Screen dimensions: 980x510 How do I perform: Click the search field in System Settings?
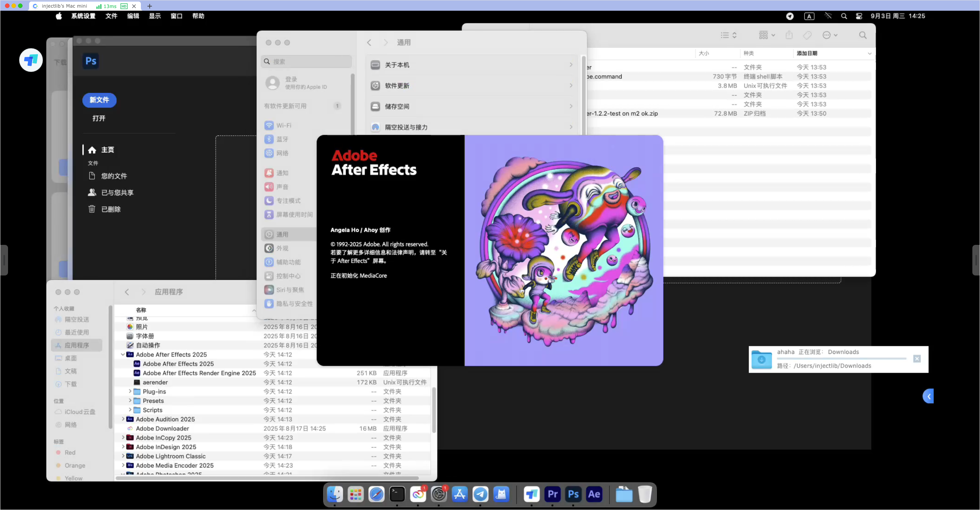click(306, 61)
